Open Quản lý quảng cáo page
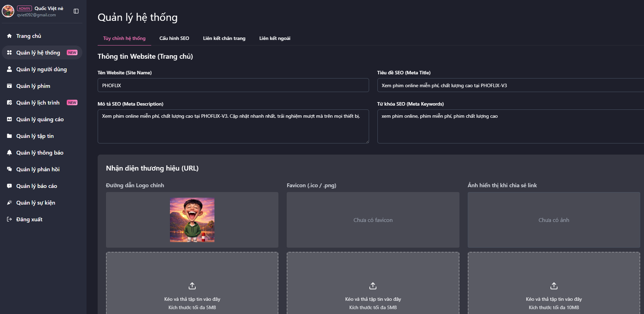644x314 pixels. pyautogui.click(x=42, y=119)
